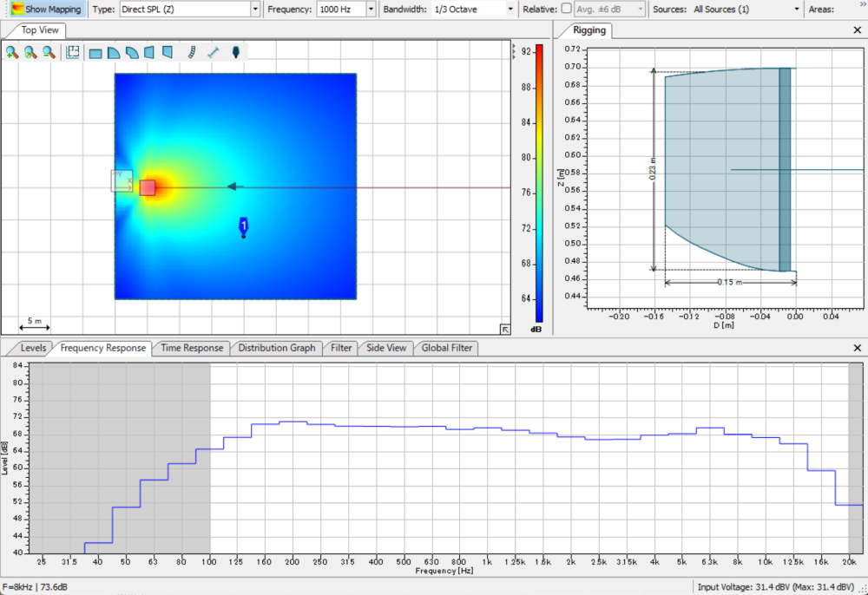Viewport: 868px width, 595px height.
Task: Open the Distribution Graph tab
Action: click(277, 348)
